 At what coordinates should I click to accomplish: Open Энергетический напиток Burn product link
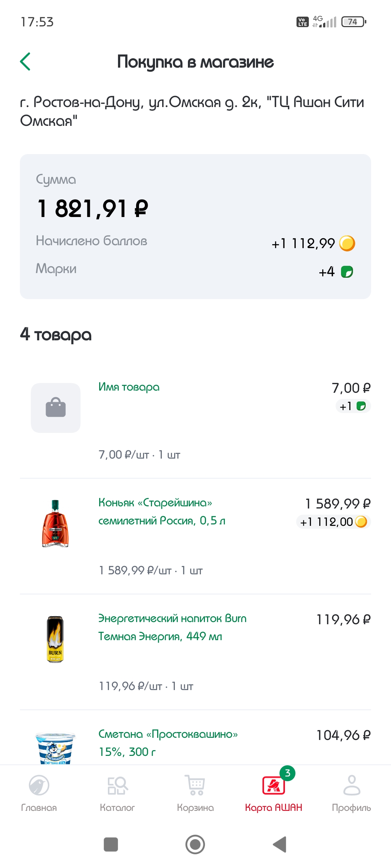(x=172, y=627)
